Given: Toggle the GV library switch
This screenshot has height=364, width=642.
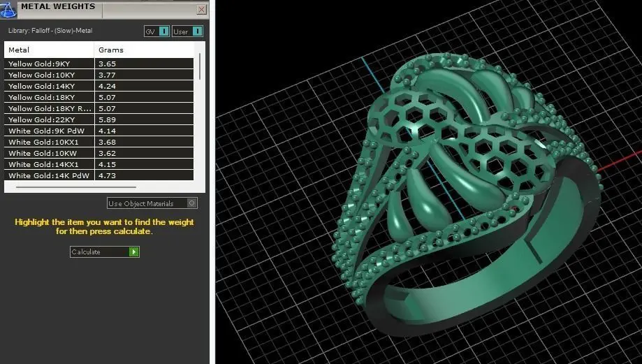Looking at the screenshot, I should click(156, 31).
